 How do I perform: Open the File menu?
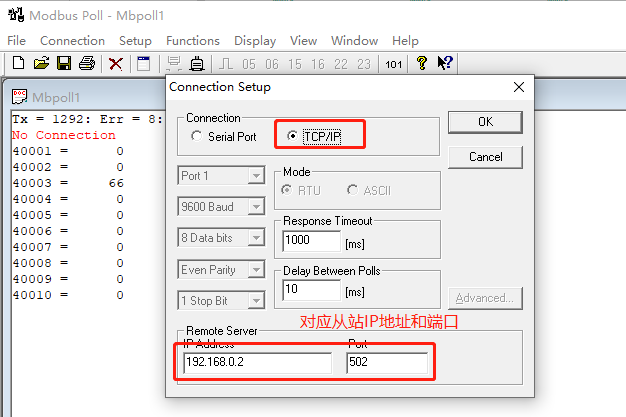tap(16, 41)
